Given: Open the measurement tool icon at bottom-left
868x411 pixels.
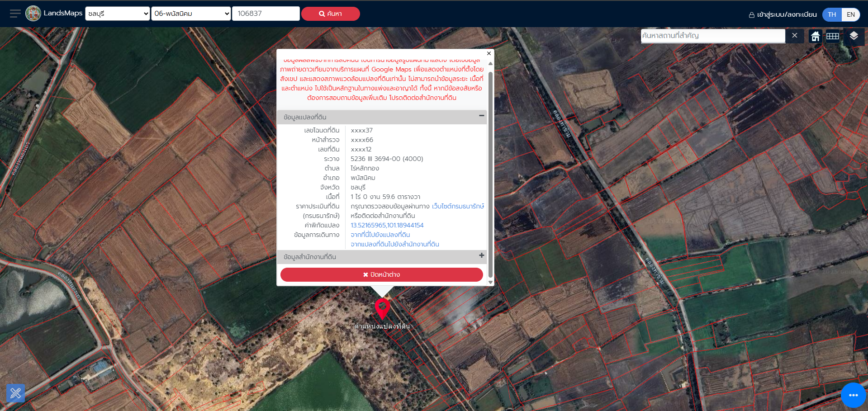Looking at the screenshot, I should 15,393.
